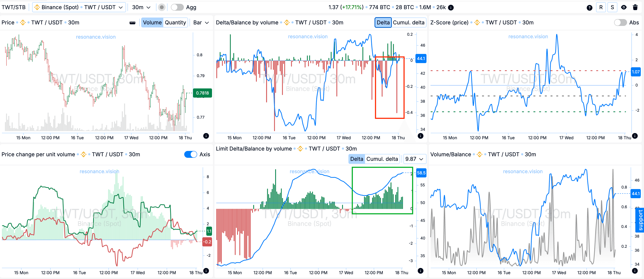Click the +17.71% change text
Screen dimensions: 644x279
tap(352, 7)
